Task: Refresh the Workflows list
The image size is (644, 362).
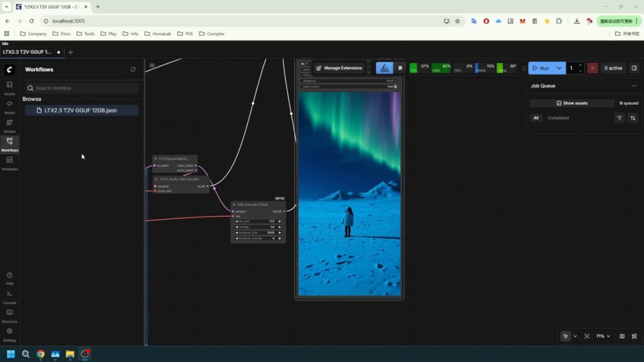Action: [133, 70]
